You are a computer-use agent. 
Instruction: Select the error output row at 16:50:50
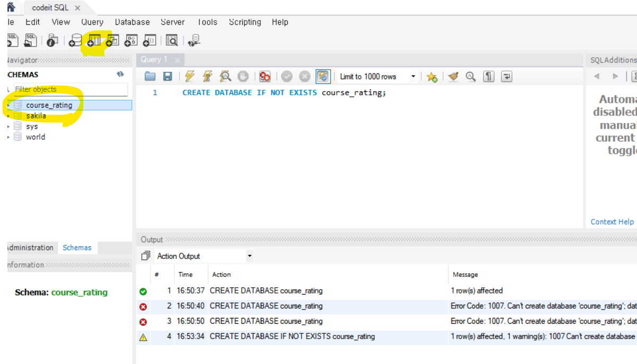coord(386,321)
